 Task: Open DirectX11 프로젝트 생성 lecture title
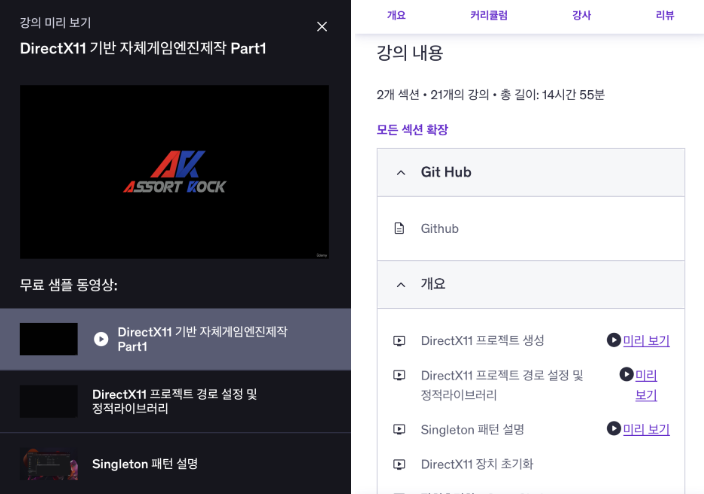[482, 341]
